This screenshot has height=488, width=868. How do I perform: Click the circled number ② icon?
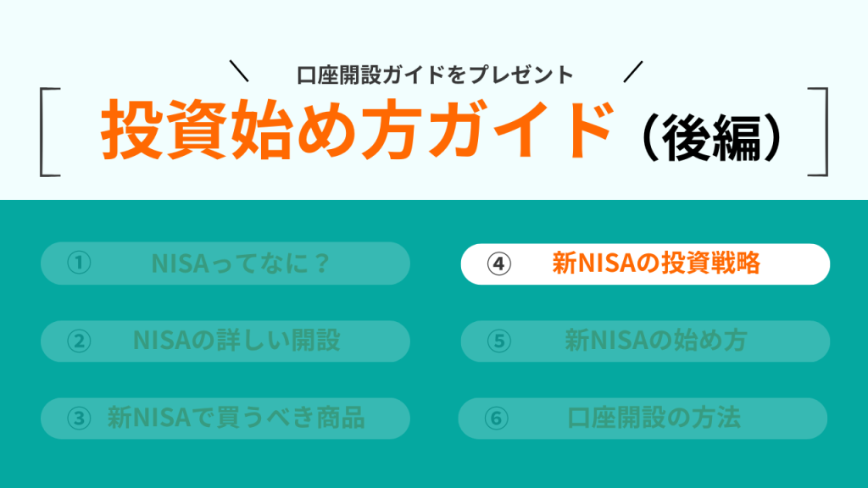79,341
